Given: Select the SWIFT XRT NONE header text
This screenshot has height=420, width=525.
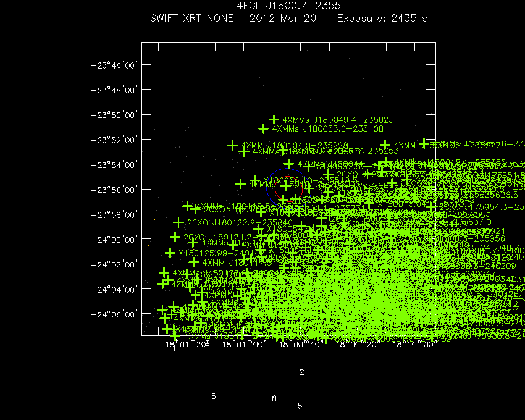Looking at the screenshot, I should pyautogui.click(x=192, y=18).
